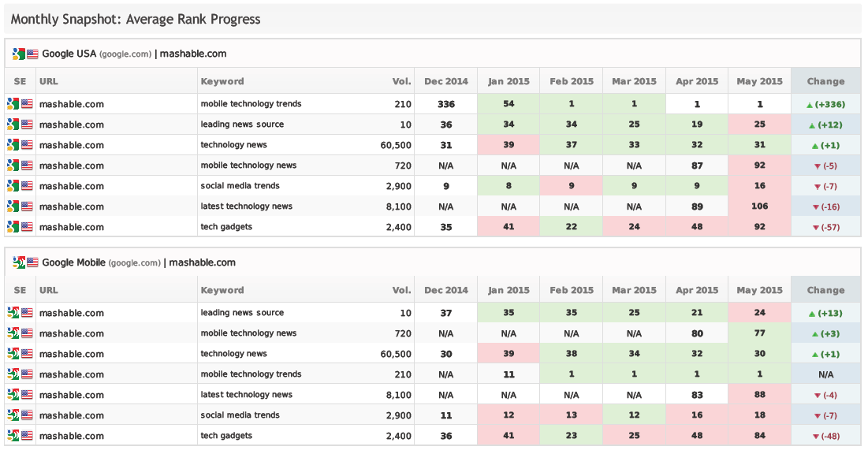This screenshot has width=868, height=450.
Task: Select May 2015 column header in Google Mobile table
Action: click(x=759, y=290)
